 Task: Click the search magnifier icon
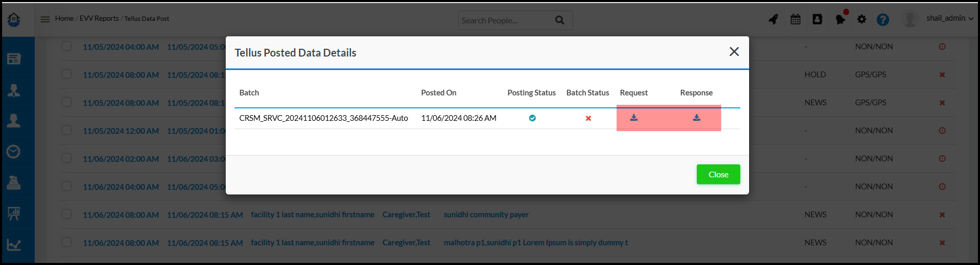560,20
